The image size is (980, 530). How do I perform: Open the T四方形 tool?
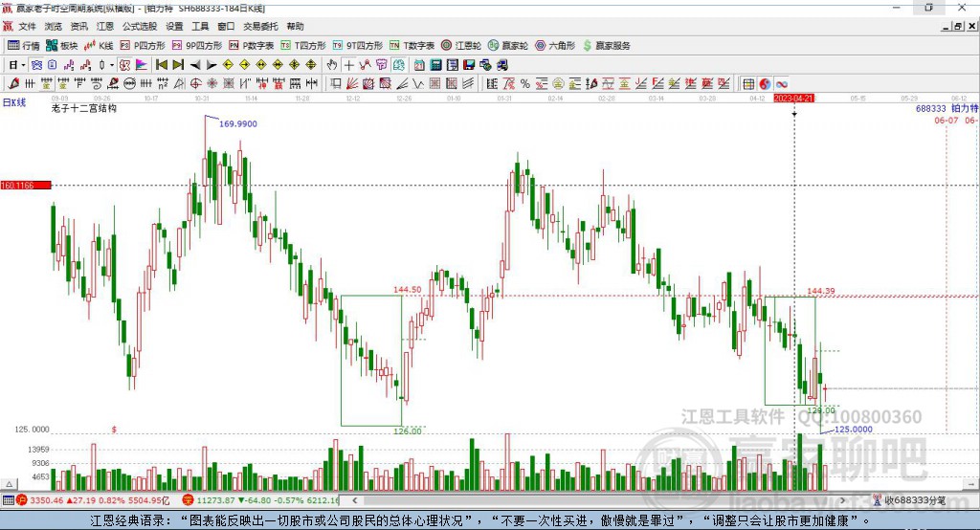tap(303, 46)
